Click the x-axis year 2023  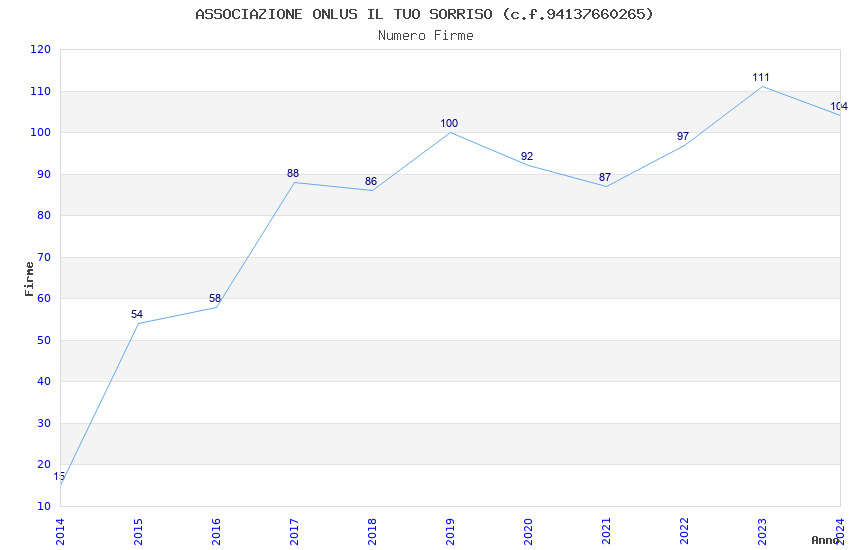point(763,532)
